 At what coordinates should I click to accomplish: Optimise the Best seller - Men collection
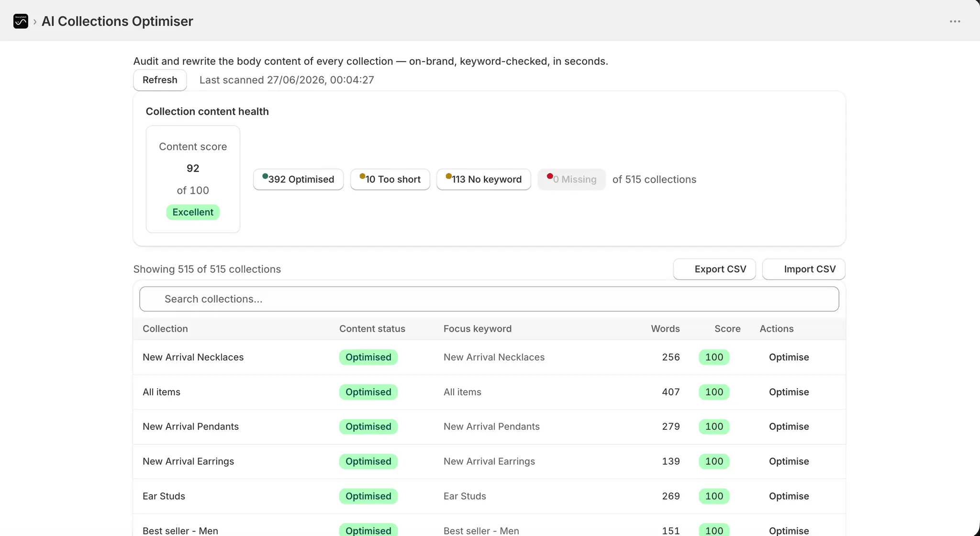click(x=789, y=530)
